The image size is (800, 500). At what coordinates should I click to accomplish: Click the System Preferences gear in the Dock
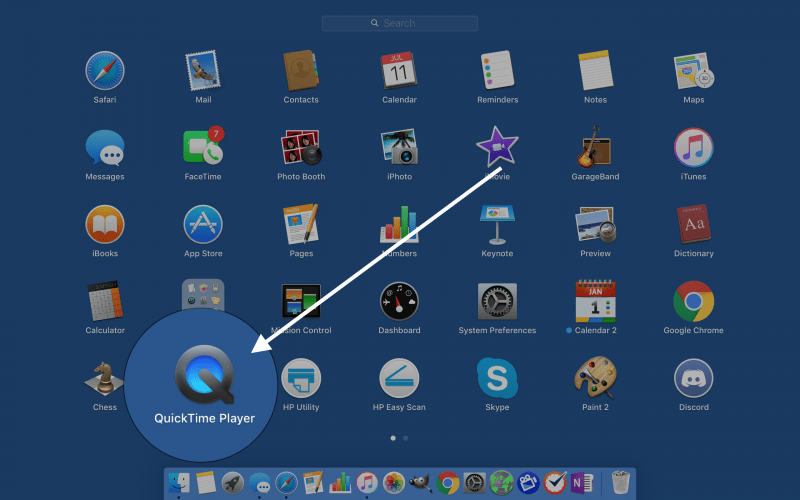tap(474, 482)
